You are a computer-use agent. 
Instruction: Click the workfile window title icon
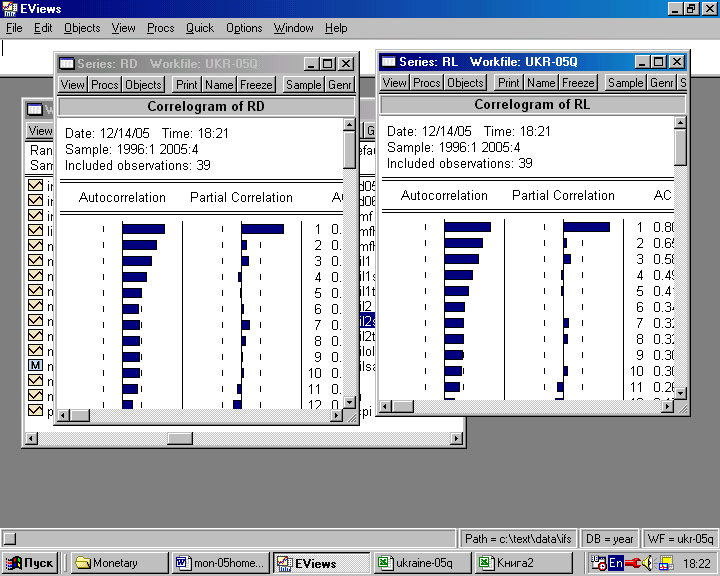coord(34,109)
